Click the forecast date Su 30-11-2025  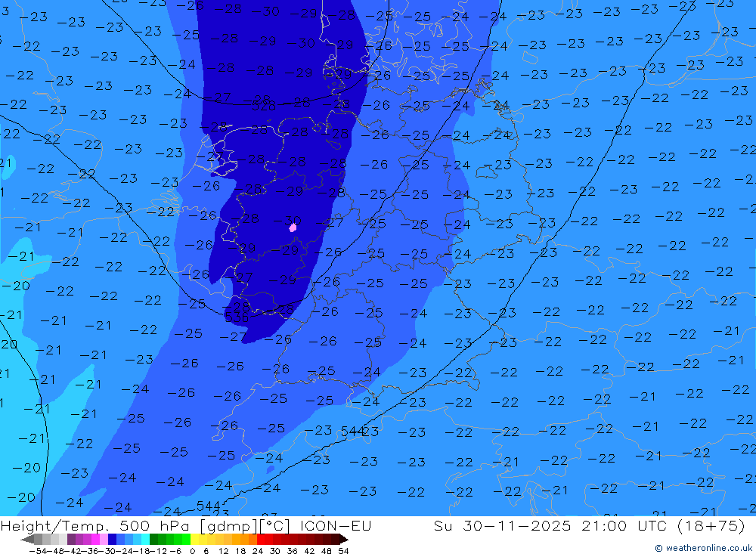point(503,525)
